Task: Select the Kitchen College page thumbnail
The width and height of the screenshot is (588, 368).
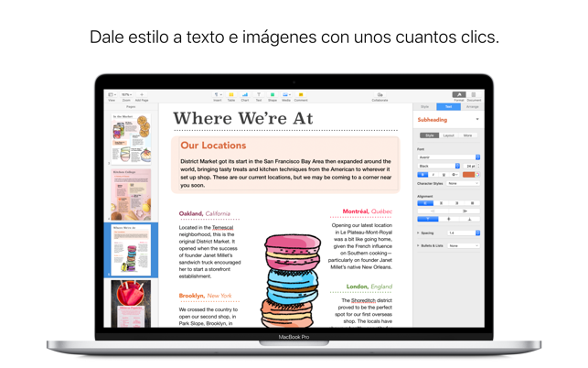Action: click(131, 194)
